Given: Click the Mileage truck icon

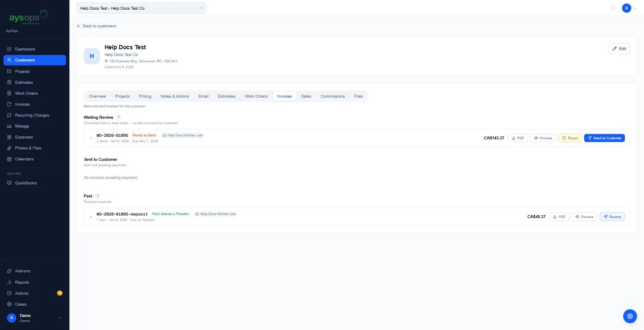Looking at the screenshot, I should pyautogui.click(x=9, y=126).
